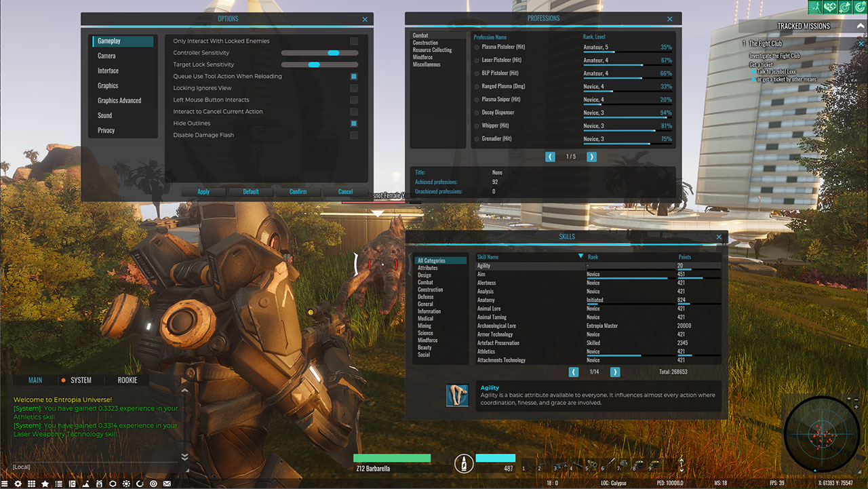Click the ammo bullet icon
Screen dimensions: 868x489
463,463
